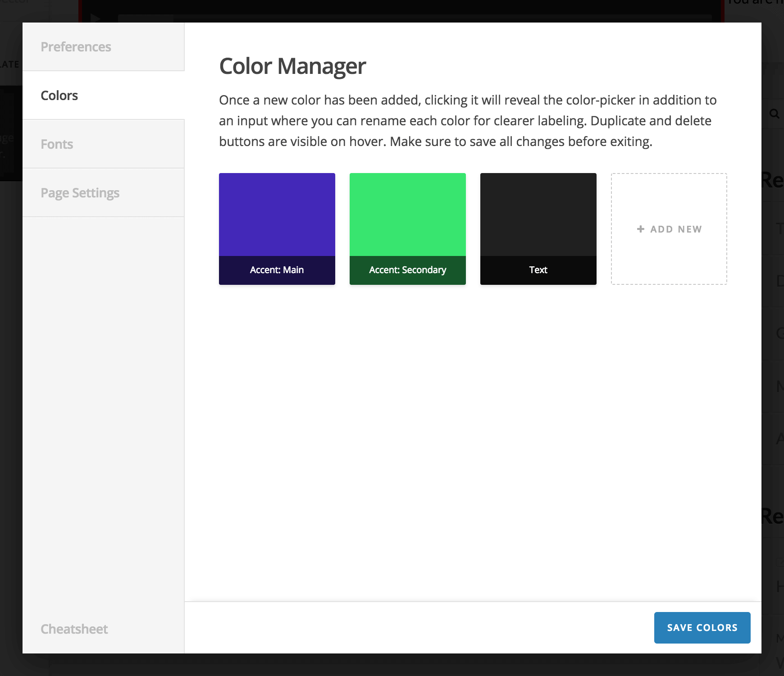Click the empty sidebar area above Cheatsheet
Screen dimensions: 784x676
tap(103, 406)
